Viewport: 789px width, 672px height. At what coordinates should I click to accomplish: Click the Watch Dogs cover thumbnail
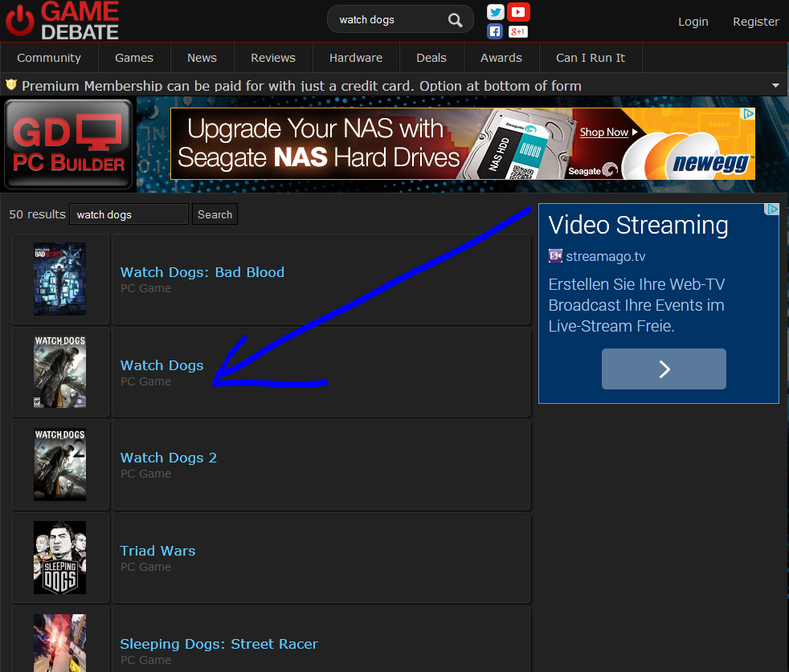60,372
